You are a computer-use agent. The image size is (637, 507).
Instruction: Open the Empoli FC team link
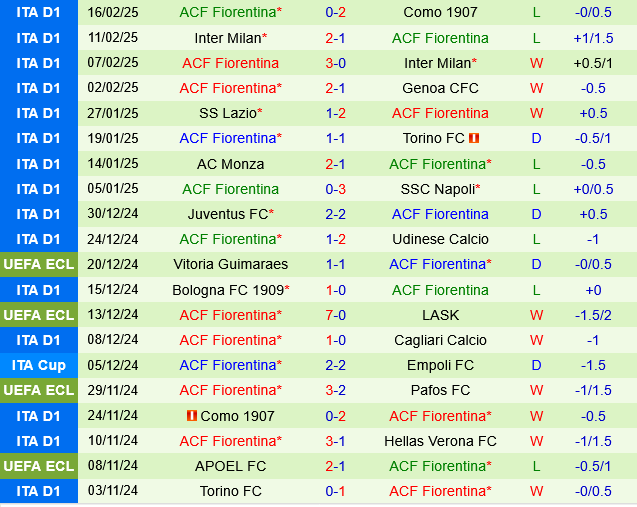pos(440,365)
